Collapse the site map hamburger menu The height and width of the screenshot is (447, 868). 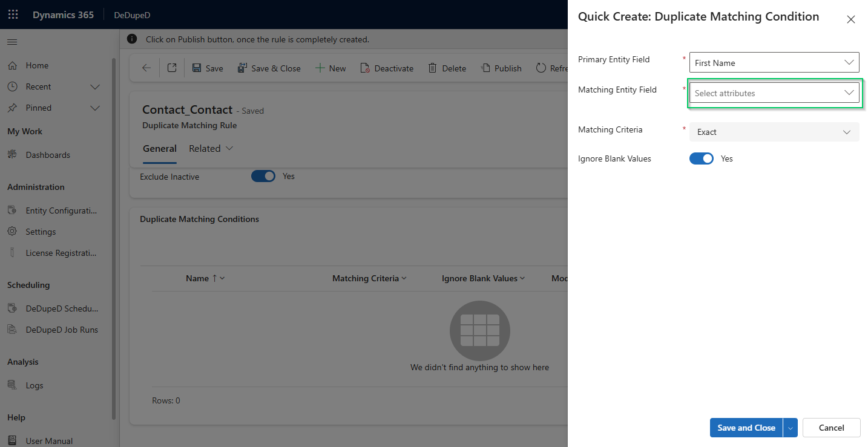click(x=12, y=42)
